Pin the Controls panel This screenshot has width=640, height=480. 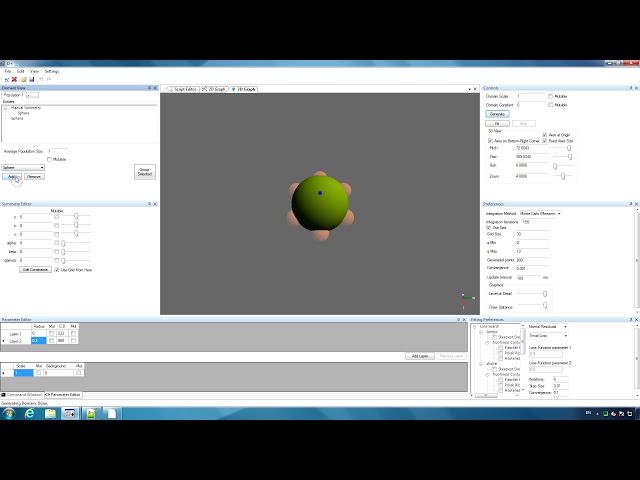(x=631, y=88)
